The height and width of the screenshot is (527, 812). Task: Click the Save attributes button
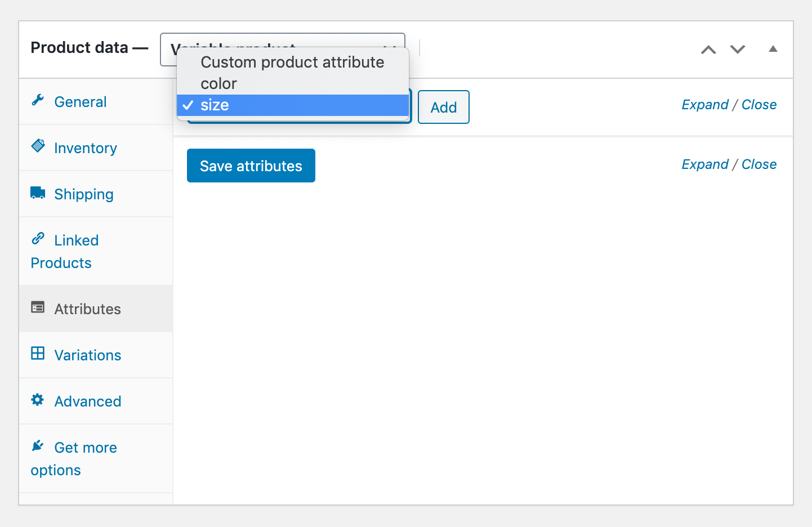251,165
